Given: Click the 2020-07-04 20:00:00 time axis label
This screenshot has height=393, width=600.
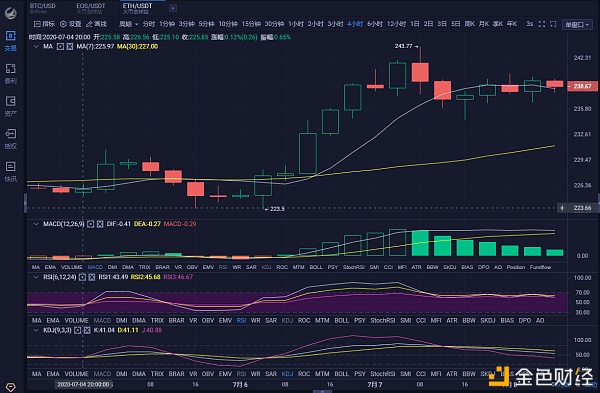Looking at the screenshot, I should pos(83,384).
